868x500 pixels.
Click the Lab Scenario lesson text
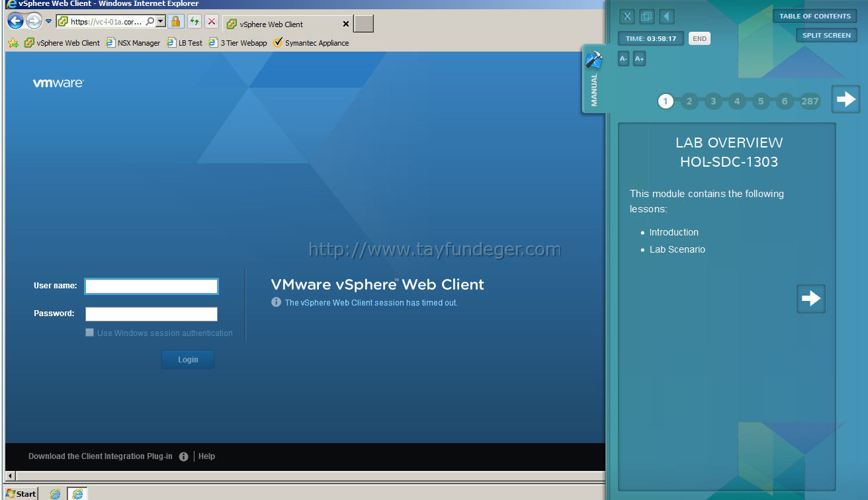click(x=677, y=249)
